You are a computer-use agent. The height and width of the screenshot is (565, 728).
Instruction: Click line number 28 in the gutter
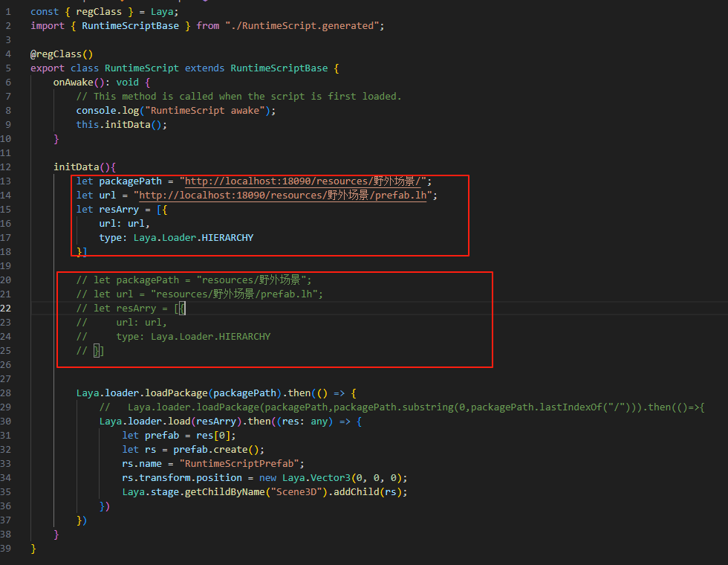[6, 393]
